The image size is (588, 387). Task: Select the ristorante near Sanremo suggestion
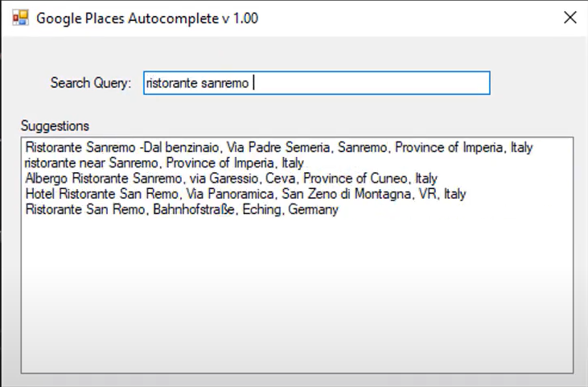[164, 163]
